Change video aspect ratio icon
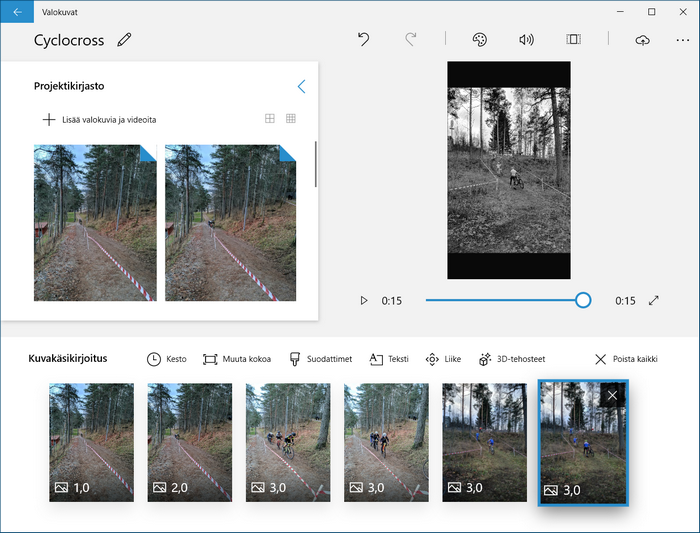The width and height of the screenshot is (700, 533). click(x=573, y=40)
